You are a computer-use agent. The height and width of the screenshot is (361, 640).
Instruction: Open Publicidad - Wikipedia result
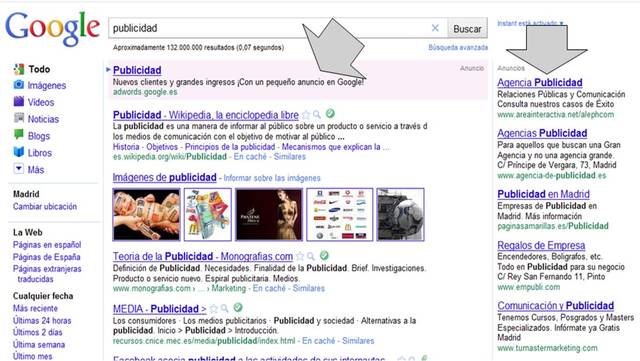[x=206, y=115]
